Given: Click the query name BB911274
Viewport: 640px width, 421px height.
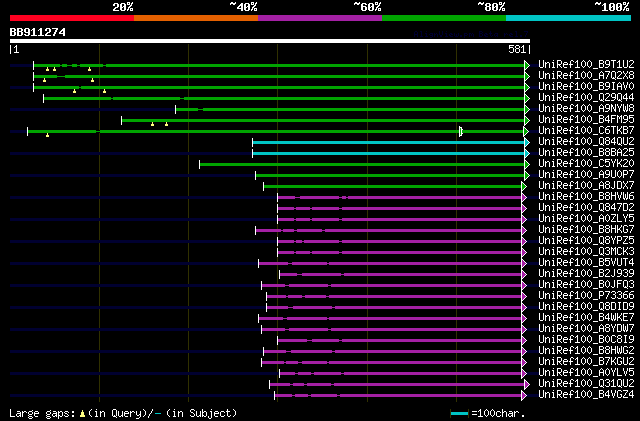Looking at the screenshot, I should click(x=38, y=32).
